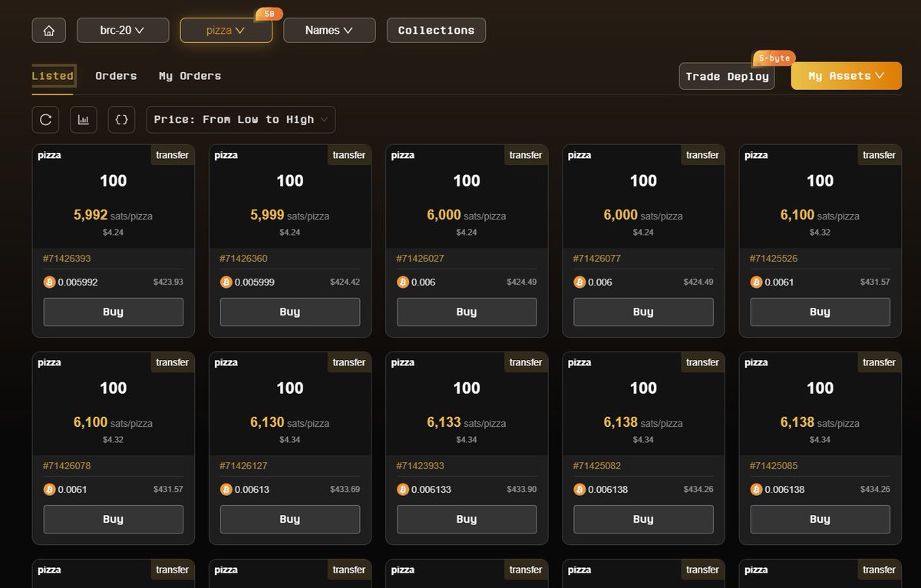The width and height of the screenshot is (921, 588).
Task: Open inscription link #71423933
Action: [420, 466]
